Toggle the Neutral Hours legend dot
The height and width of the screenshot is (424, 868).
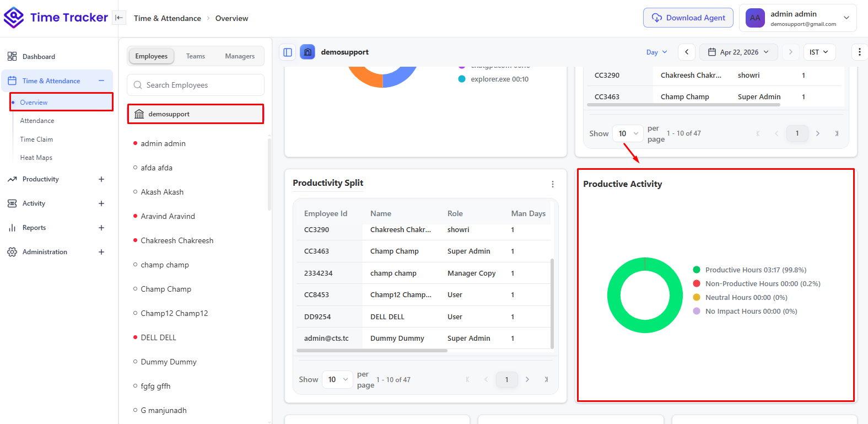697,297
